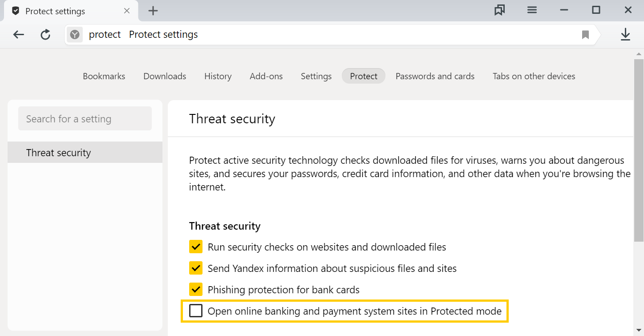Screen dimensions: 644x336
Task: Maximize the browser window
Action: click(596, 10)
